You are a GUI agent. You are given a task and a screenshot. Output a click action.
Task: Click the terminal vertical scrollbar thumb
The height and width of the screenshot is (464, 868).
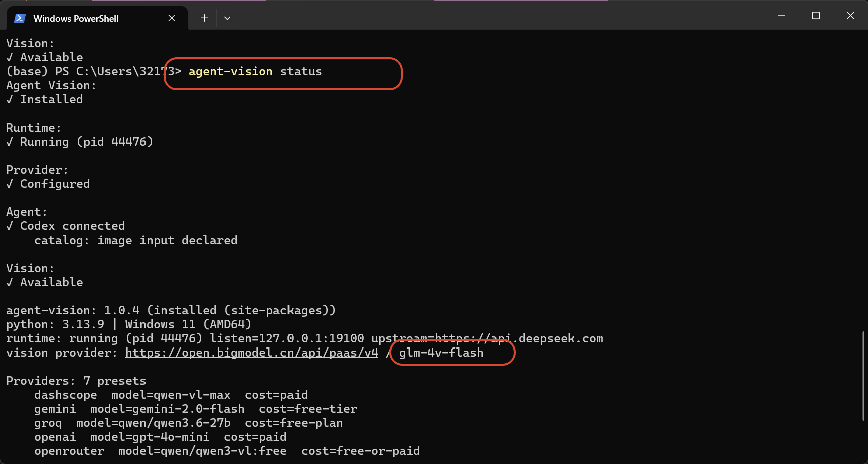tap(863, 376)
